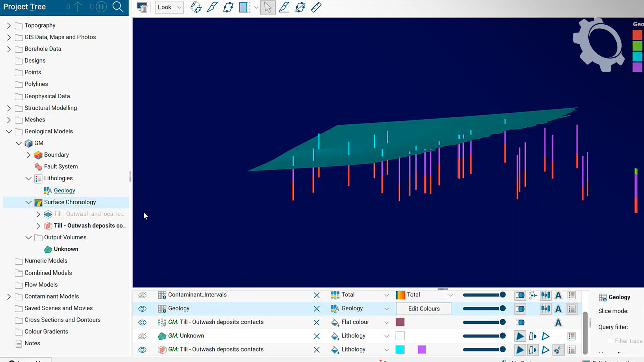Remove the Geology row from scene list

tap(316, 309)
